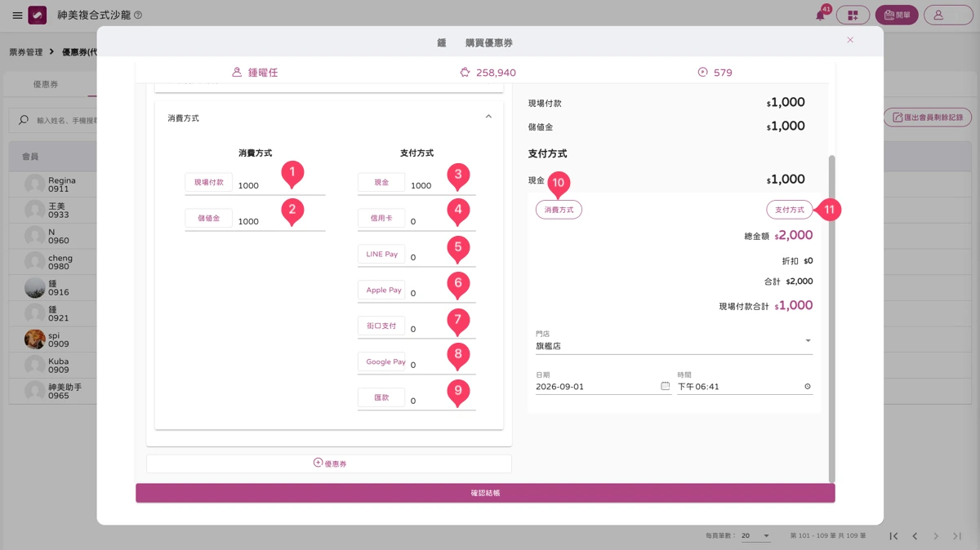Go to the first page of the list
This screenshot has height=550, width=980.
(894, 536)
